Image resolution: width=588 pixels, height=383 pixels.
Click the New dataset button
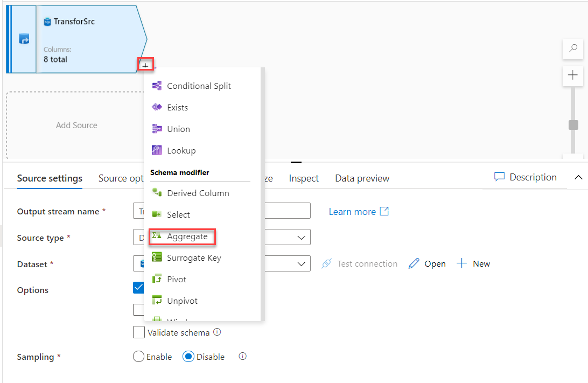[473, 263]
